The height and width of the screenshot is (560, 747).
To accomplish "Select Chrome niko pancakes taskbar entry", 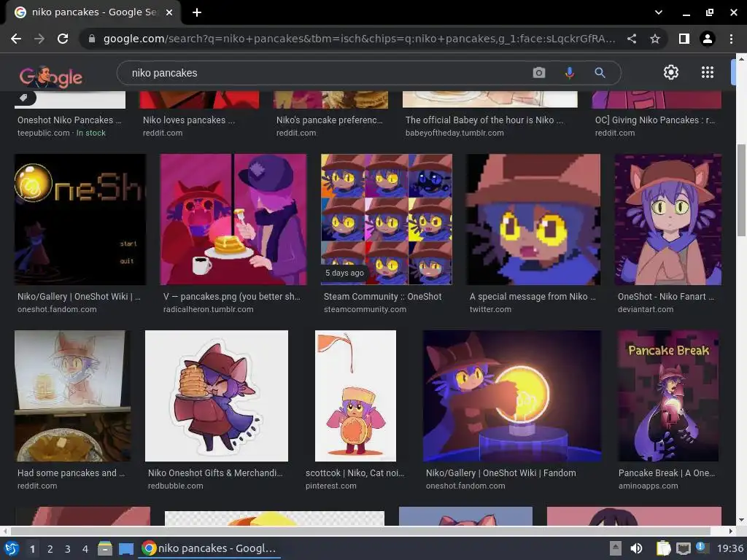I will [x=209, y=548].
